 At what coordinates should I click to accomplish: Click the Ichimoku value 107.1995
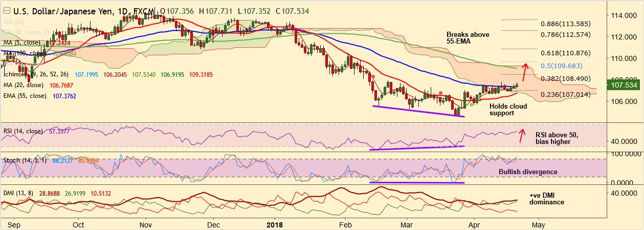tap(86, 74)
